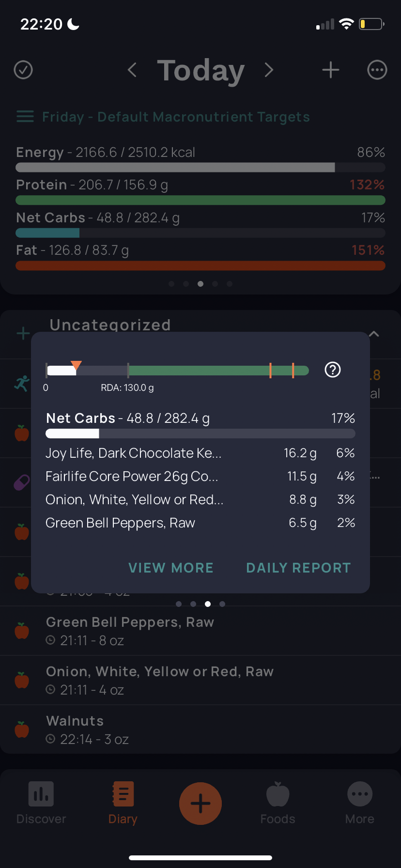
Task: Go to next day with right chevron
Action: click(x=269, y=70)
